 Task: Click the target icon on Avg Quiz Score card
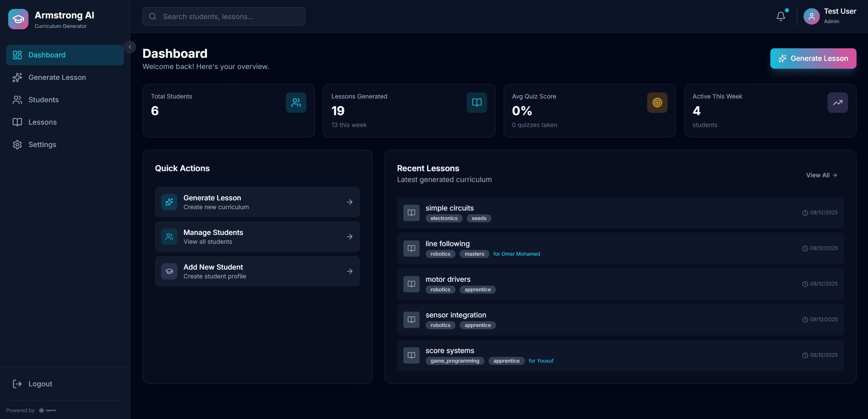657,102
